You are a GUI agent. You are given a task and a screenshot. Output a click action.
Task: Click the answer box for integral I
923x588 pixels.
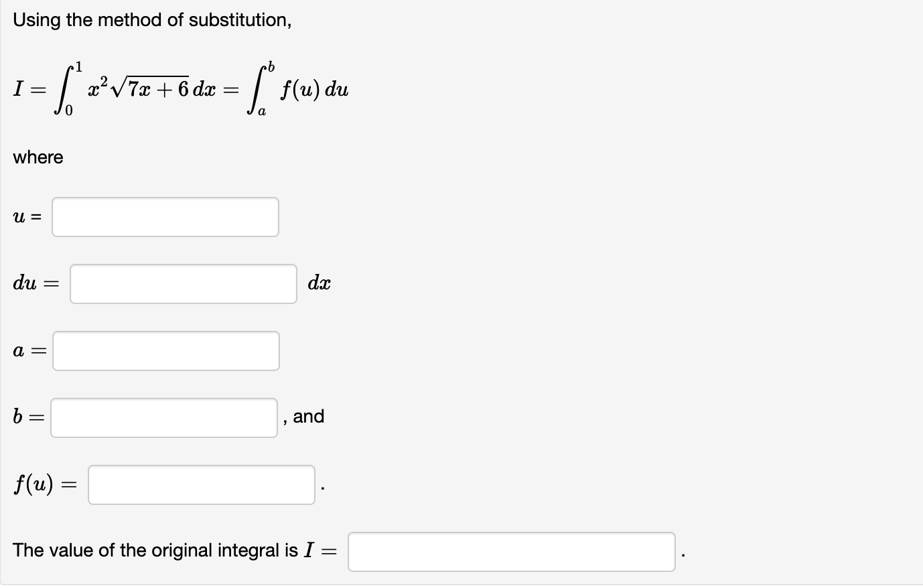point(511,551)
